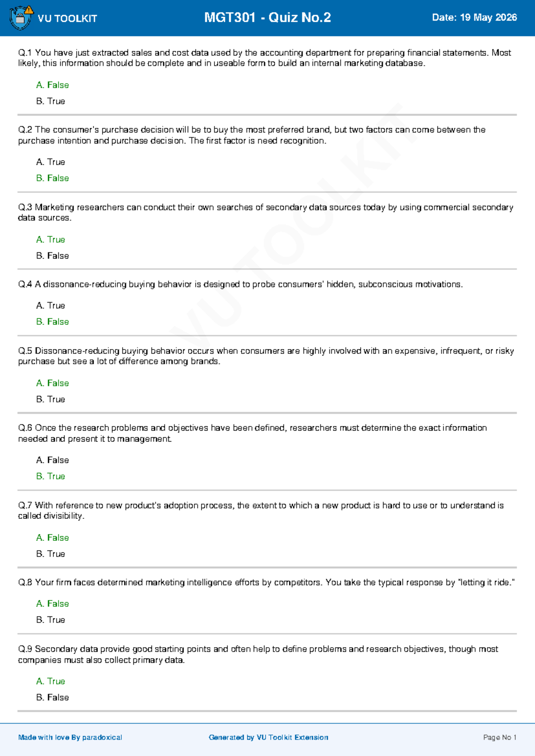Select A. True under Q.2
Image resolution: width=535 pixels, height=756 pixels.
[51, 162]
